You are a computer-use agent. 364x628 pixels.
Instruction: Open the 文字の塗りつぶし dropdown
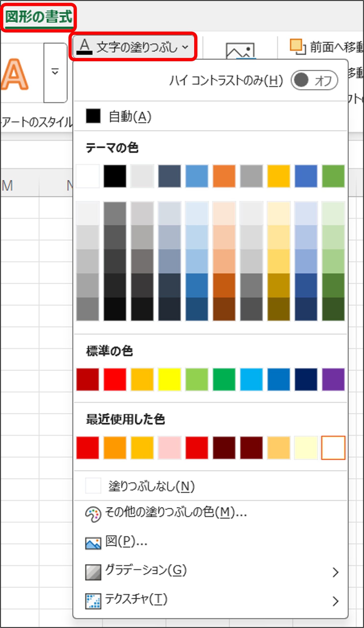(133, 47)
